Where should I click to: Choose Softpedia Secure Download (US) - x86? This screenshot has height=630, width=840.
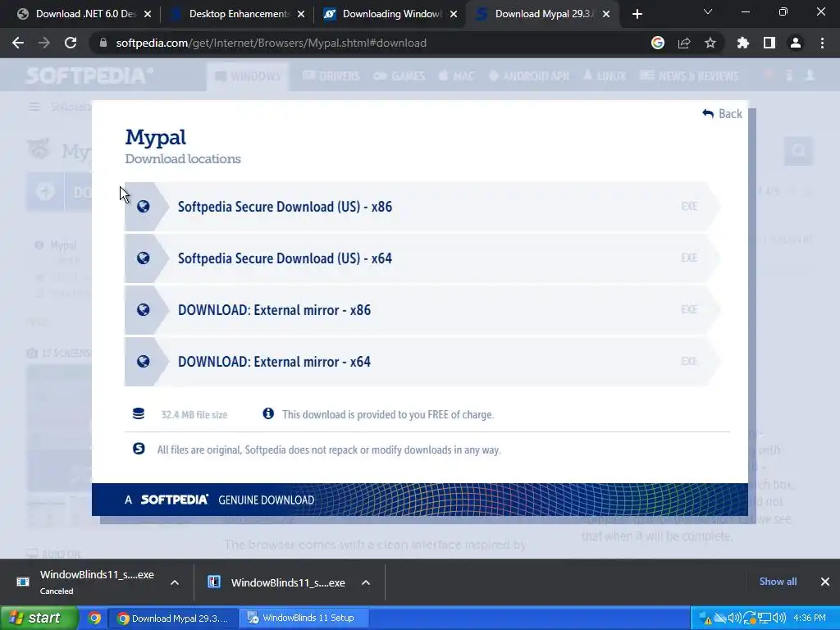(x=422, y=206)
